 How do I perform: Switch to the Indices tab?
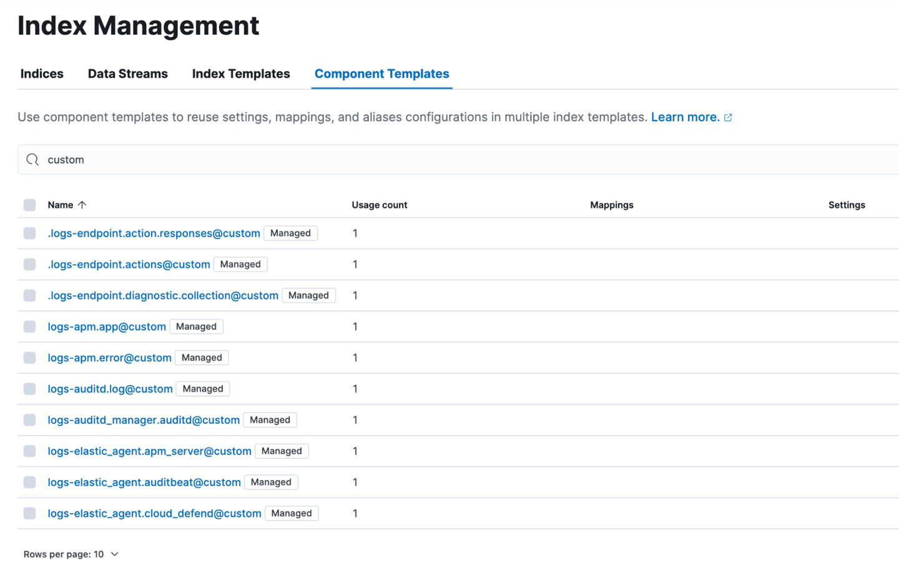pyautogui.click(x=42, y=74)
